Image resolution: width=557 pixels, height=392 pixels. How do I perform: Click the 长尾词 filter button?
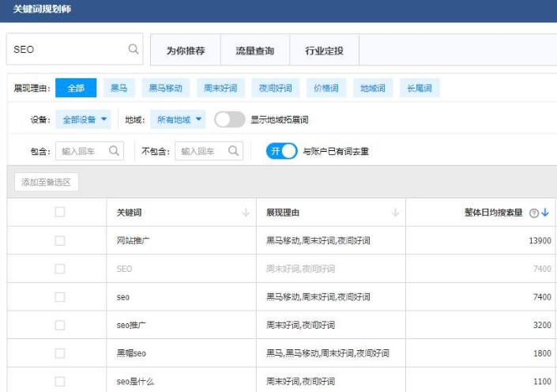point(419,88)
